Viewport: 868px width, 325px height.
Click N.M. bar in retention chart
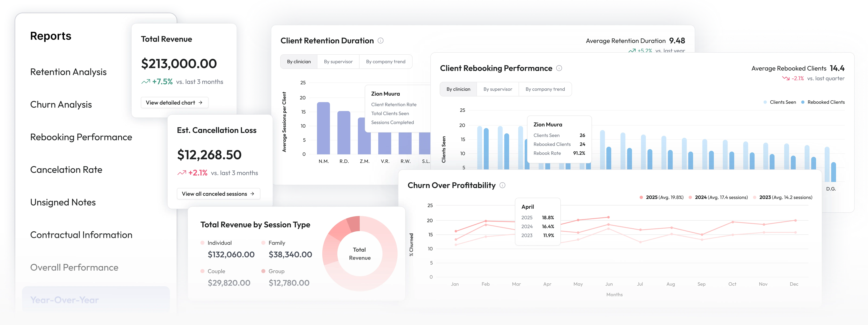323,128
